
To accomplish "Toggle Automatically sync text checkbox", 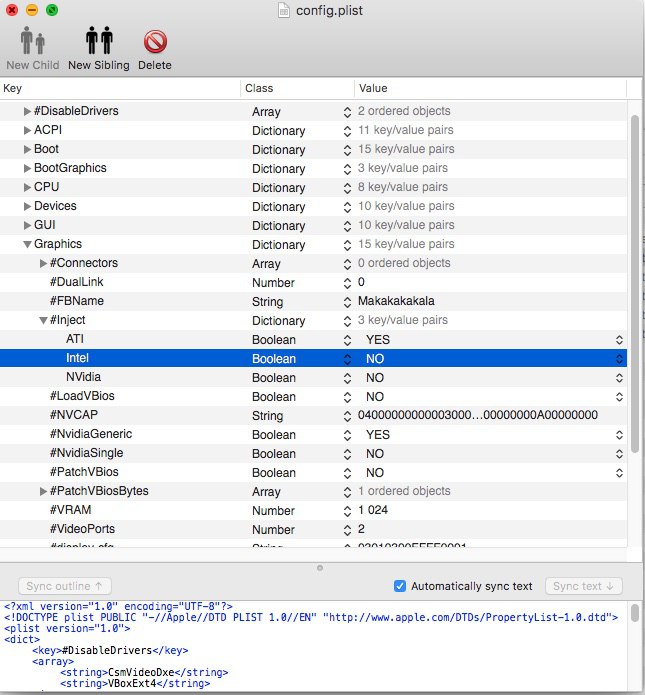I will [x=399, y=586].
